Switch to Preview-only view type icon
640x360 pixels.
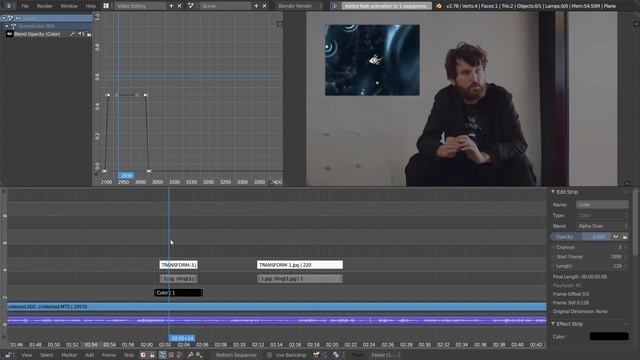coord(171,355)
